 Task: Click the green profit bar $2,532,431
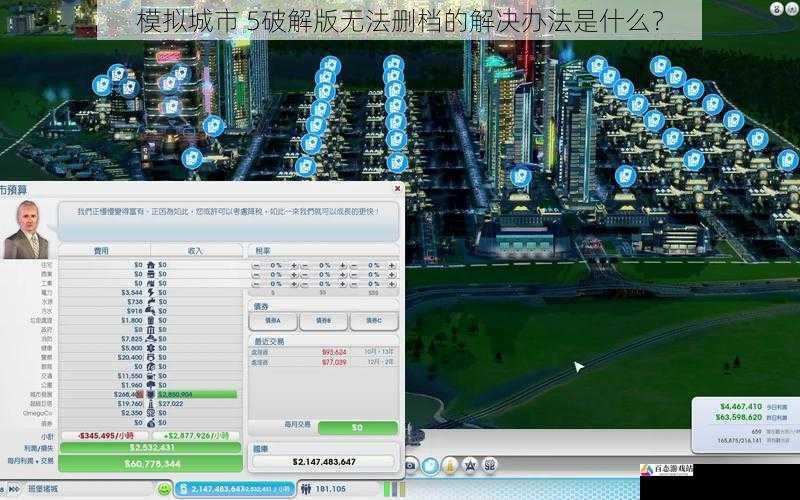(x=150, y=448)
